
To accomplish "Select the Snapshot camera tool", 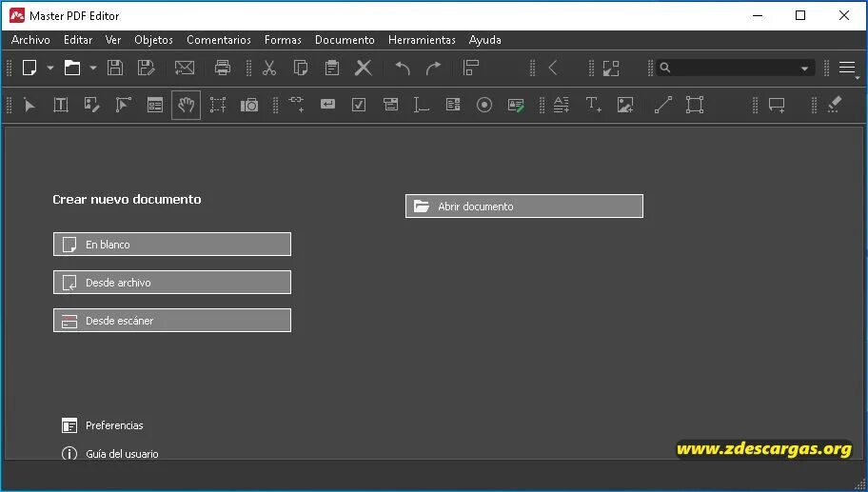I will (x=249, y=105).
